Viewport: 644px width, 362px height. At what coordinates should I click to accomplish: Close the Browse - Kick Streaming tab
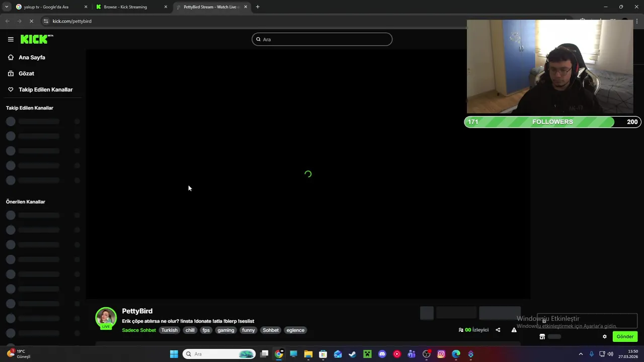166,7
